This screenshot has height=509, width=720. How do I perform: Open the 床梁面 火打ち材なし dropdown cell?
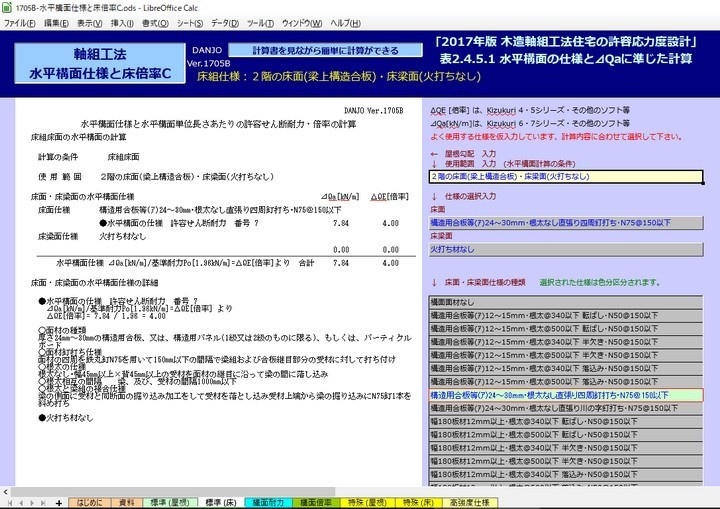[566, 249]
